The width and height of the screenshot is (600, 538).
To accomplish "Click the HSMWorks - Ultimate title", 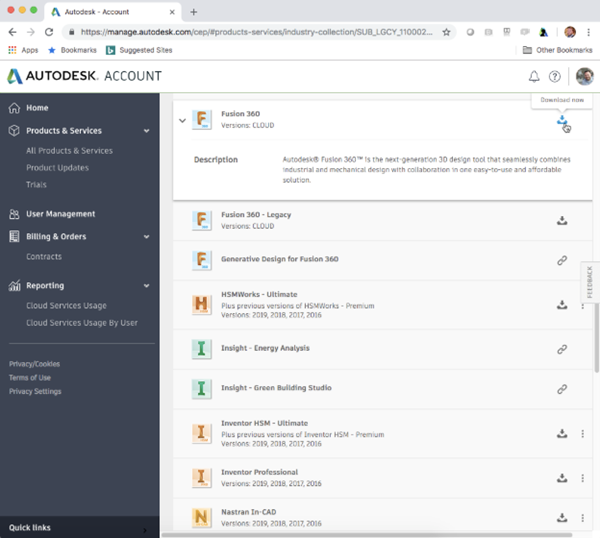I will coord(259,294).
